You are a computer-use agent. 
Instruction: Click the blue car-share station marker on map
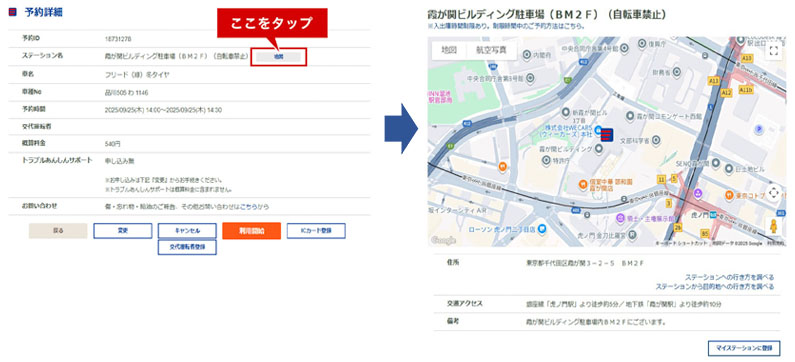[607, 135]
